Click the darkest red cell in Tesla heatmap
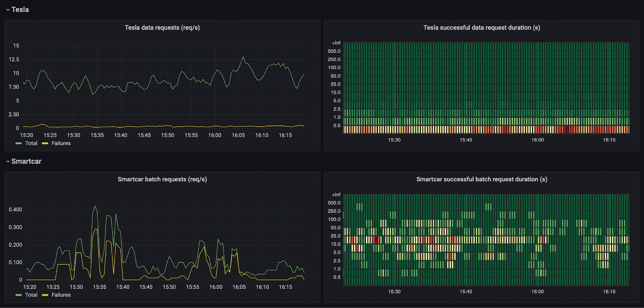 567,129
